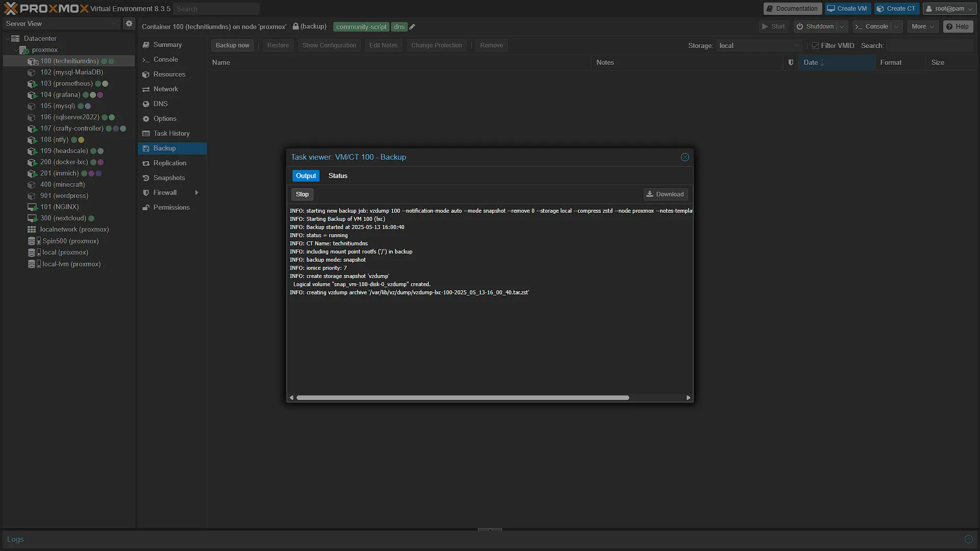Open the Firewall side menu item
The width and height of the screenshot is (980, 551).
tap(173, 193)
